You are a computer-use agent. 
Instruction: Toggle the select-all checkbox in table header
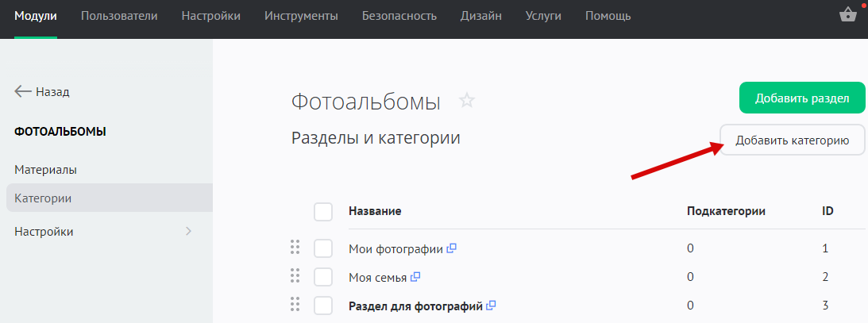(323, 211)
